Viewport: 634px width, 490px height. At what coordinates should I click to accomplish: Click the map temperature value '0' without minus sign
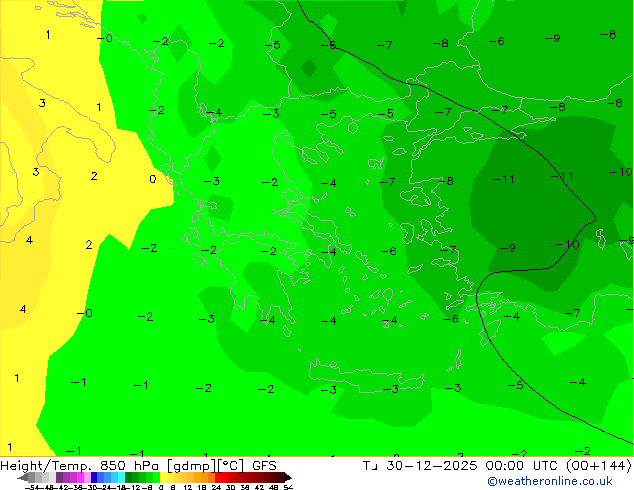152,179
